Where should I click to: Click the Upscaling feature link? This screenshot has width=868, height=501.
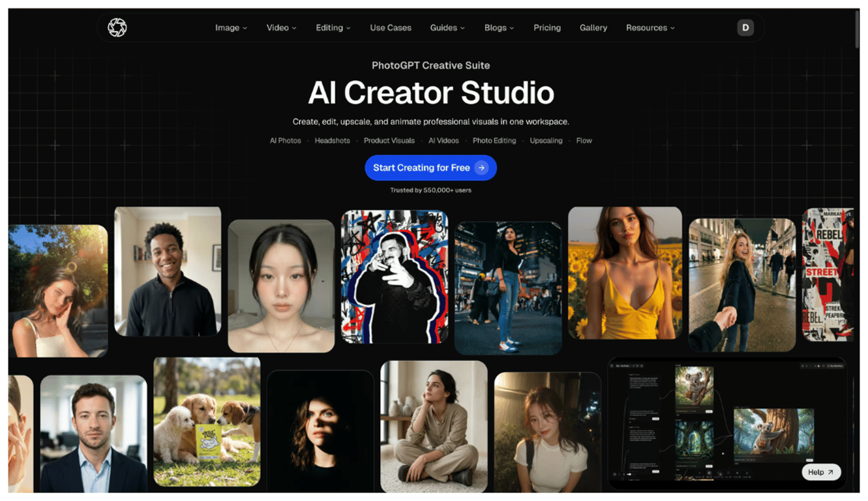(x=546, y=141)
